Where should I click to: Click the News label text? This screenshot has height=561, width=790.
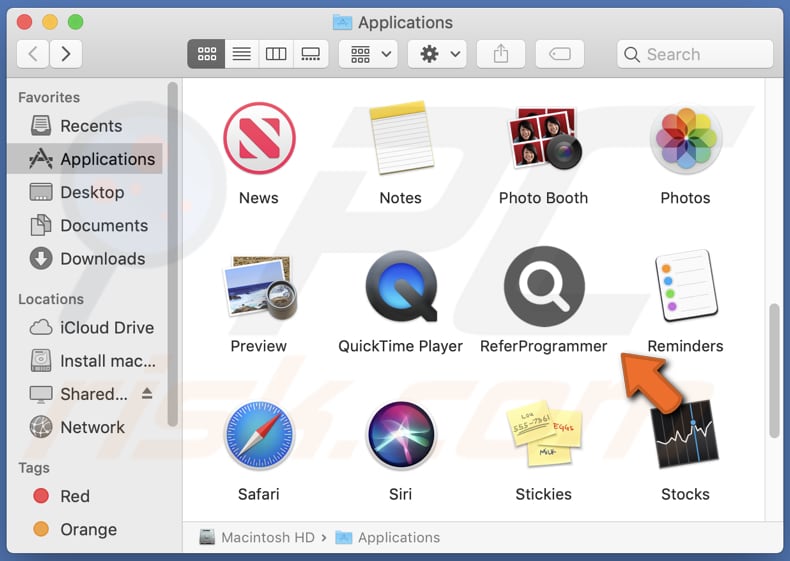point(258,198)
